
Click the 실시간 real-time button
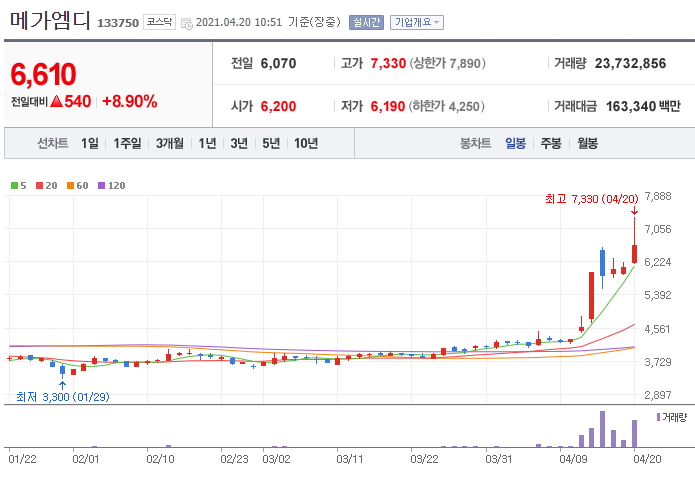point(366,22)
